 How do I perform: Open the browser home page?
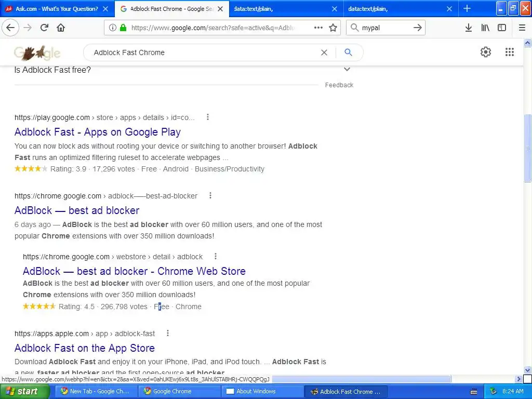tap(61, 28)
